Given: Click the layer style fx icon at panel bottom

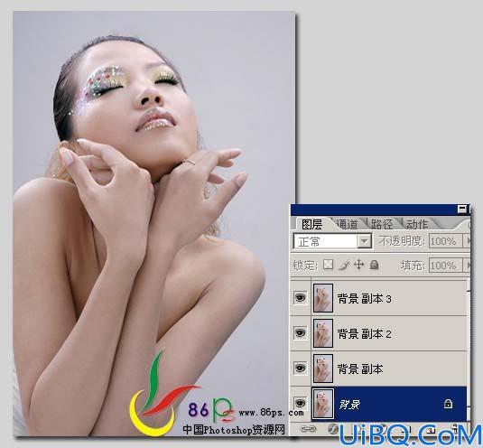Looking at the screenshot, I should (x=332, y=429).
